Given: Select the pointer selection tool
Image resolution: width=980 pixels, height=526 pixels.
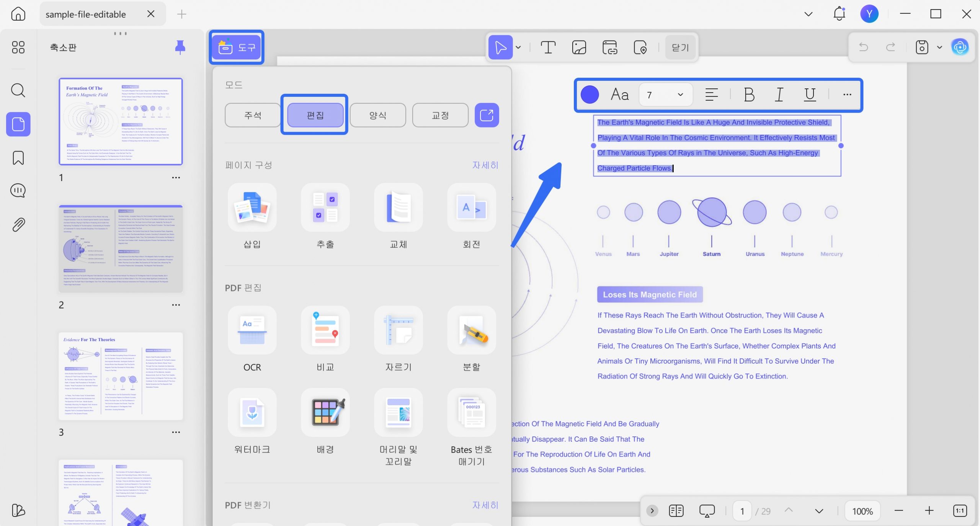Looking at the screenshot, I should (x=500, y=47).
